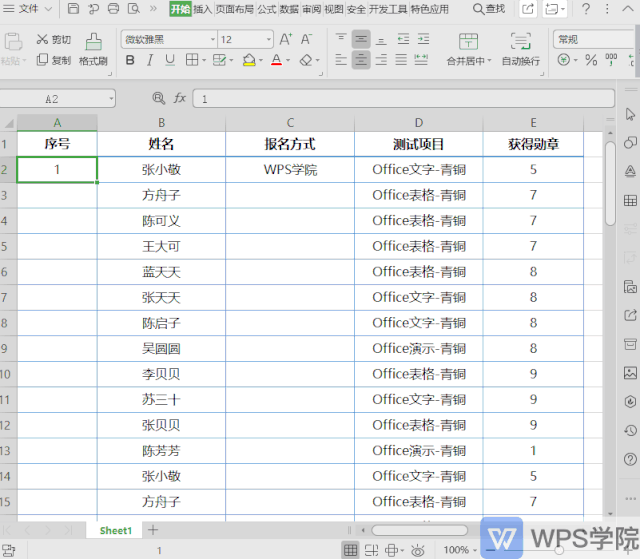The width and height of the screenshot is (640, 559).
Task: Toggle Italic formatting
Action: (150, 60)
